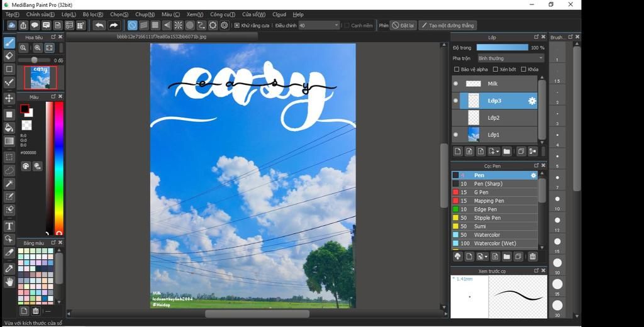This screenshot has height=327, width=644.
Task: Open the Cửa sổ menu
Action: tap(254, 14)
